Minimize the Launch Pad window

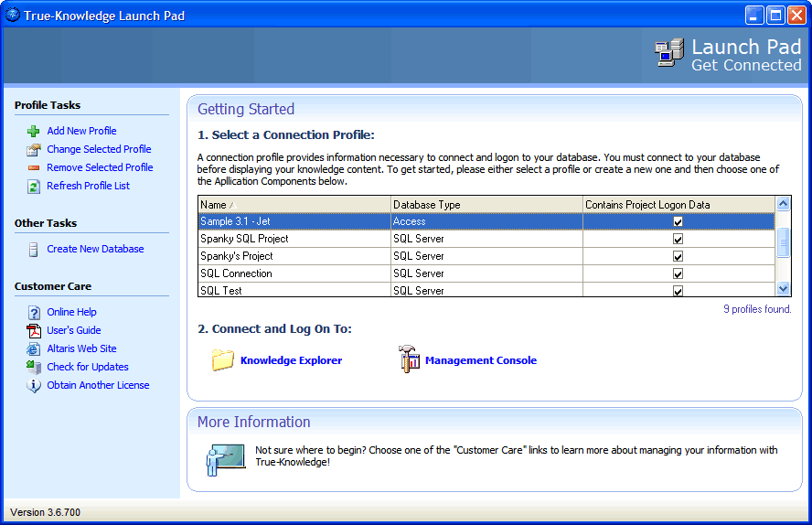tap(754, 16)
